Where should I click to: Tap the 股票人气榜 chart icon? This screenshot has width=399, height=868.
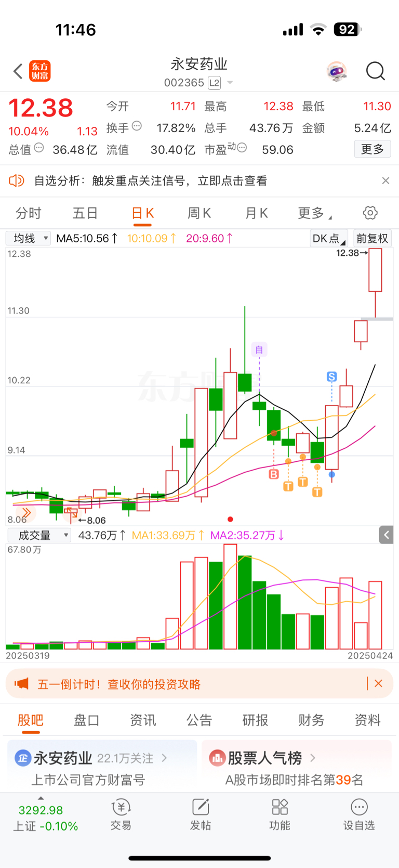coord(217,758)
